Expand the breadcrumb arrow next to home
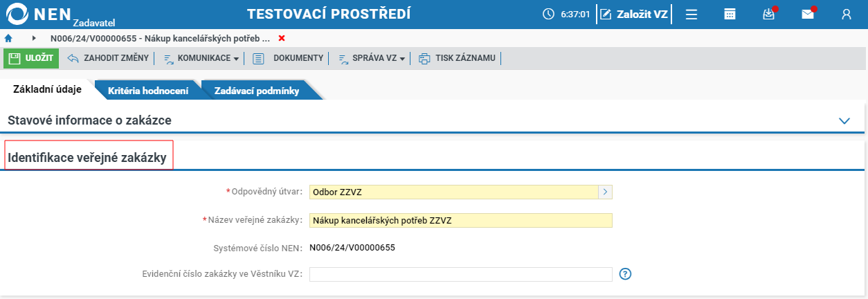 tap(34, 38)
